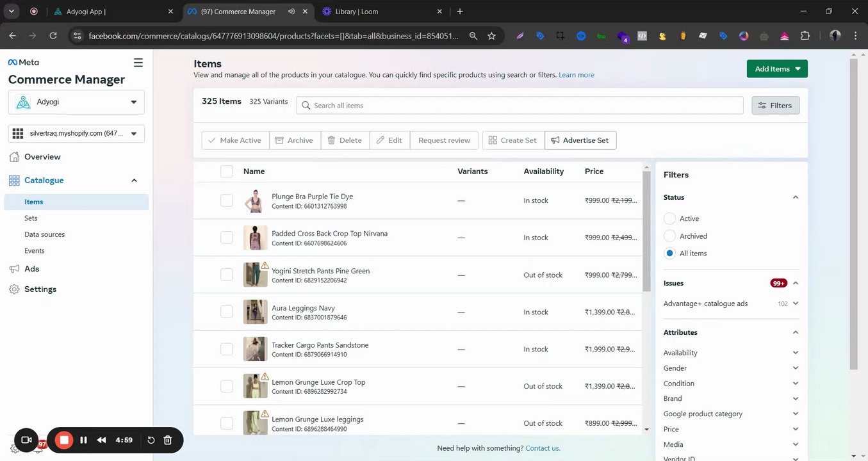Select Yogini Stretch Pants Pine Green checkbox
868x461 pixels.
(x=226, y=275)
